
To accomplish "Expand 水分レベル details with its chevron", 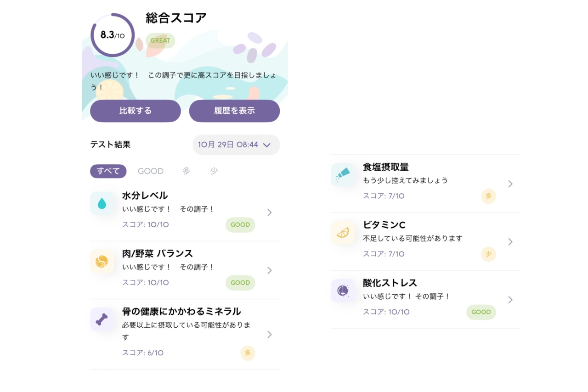I will (270, 212).
